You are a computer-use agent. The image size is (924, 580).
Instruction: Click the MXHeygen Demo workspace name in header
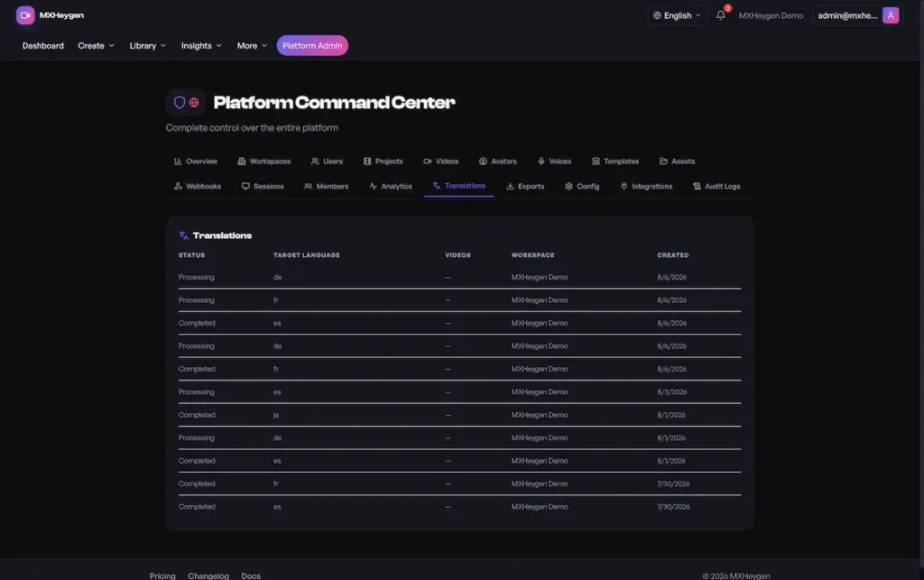pyautogui.click(x=771, y=16)
